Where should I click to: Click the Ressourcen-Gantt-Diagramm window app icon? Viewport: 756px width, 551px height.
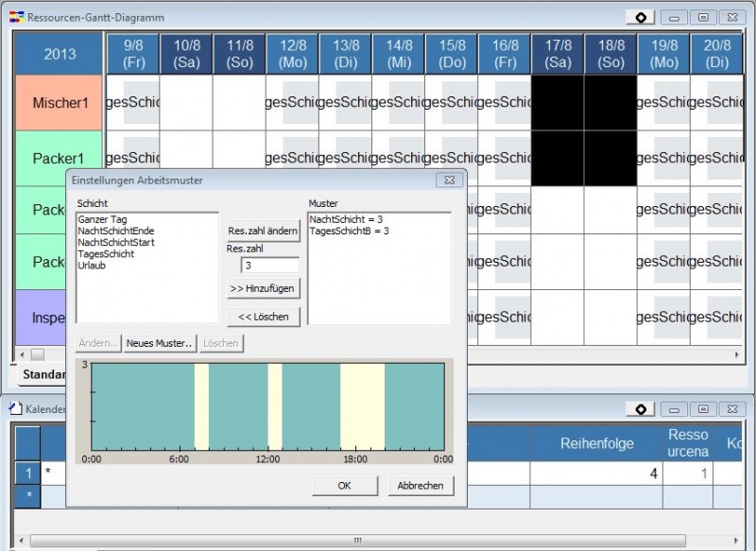(16, 17)
